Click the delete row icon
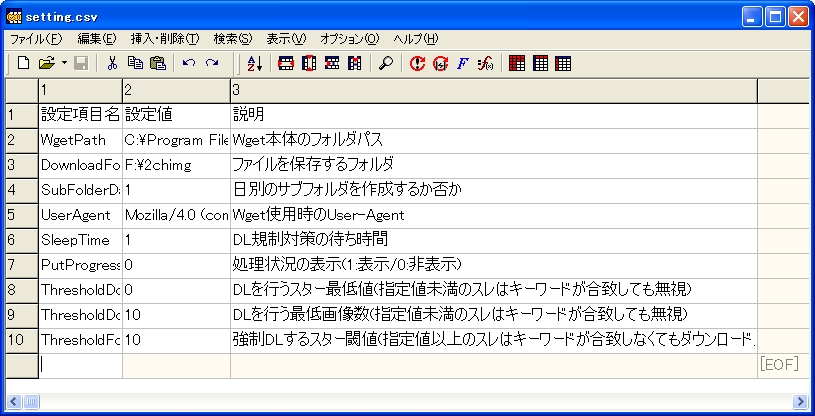815x416 pixels. [332, 63]
